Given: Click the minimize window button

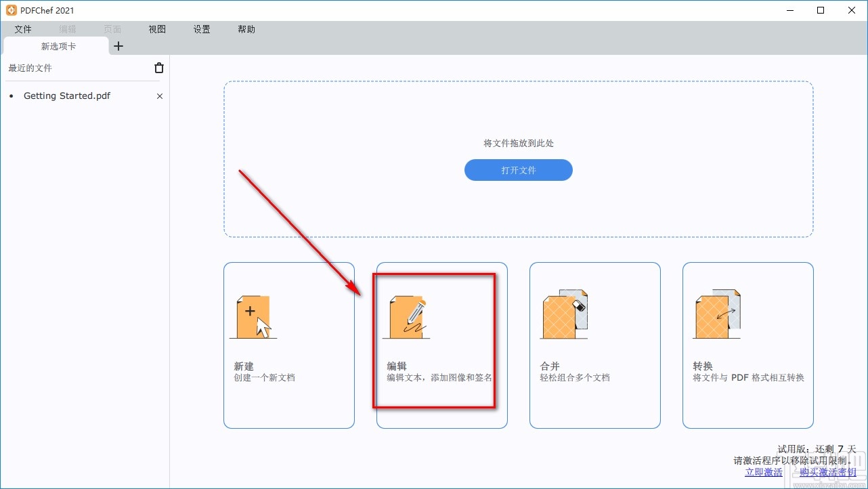Looking at the screenshot, I should tap(789, 10).
